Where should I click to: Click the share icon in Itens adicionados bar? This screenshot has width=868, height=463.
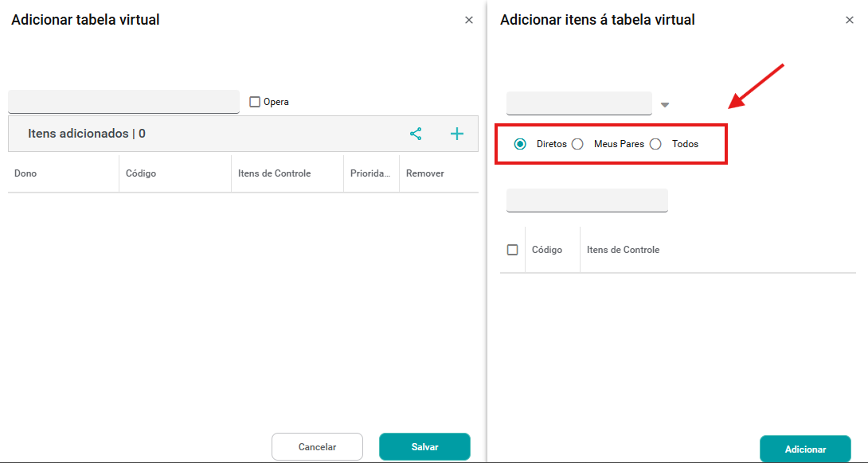[416, 134]
